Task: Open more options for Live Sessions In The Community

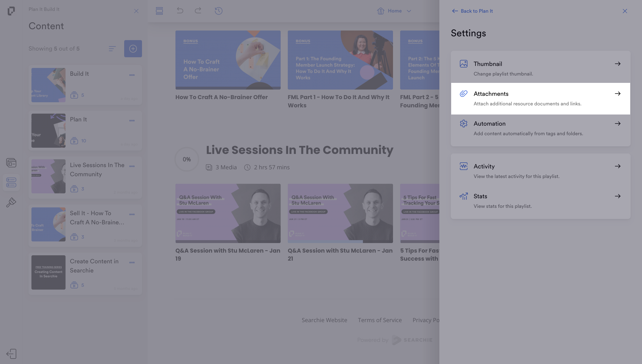Action: tap(132, 166)
